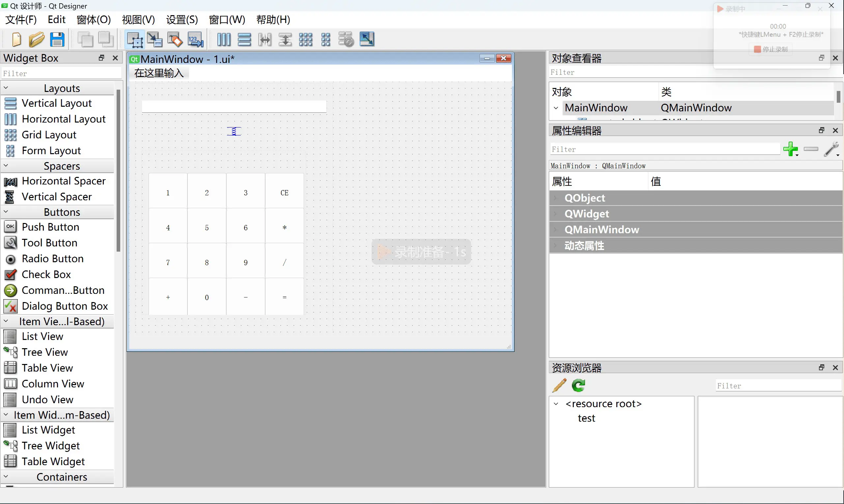Image resolution: width=844 pixels, height=504 pixels.
Task: Click the Open file folder icon
Action: (36, 40)
